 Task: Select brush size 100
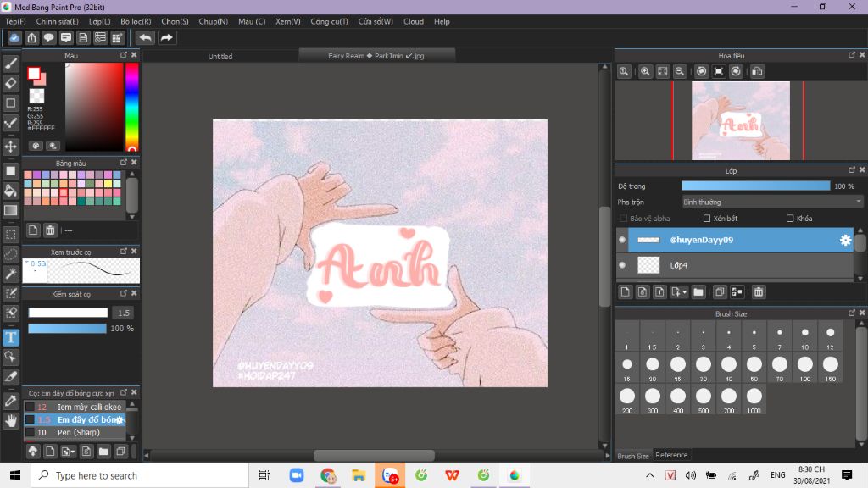click(805, 368)
